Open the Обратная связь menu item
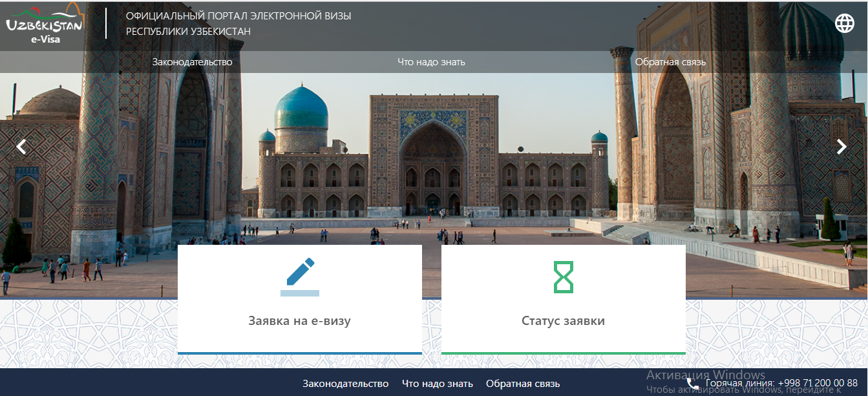868x396 pixels. [x=672, y=62]
